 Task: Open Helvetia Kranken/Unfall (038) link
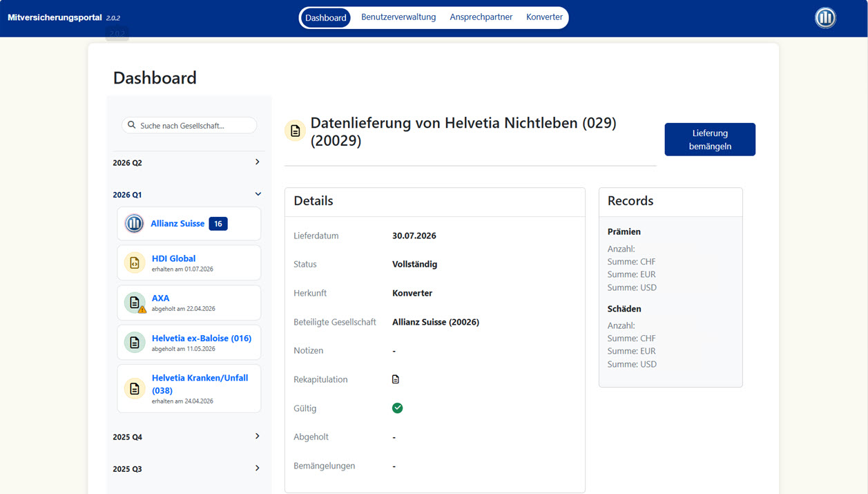(x=200, y=384)
